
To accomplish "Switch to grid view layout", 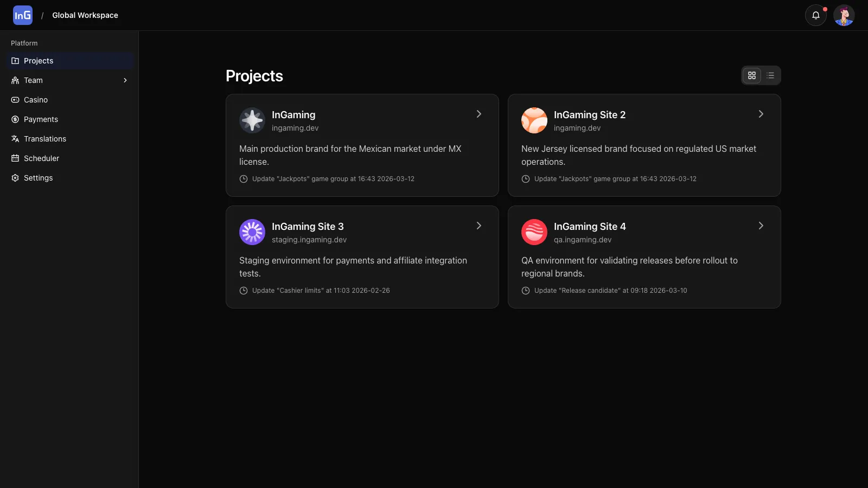I will pos(752,75).
